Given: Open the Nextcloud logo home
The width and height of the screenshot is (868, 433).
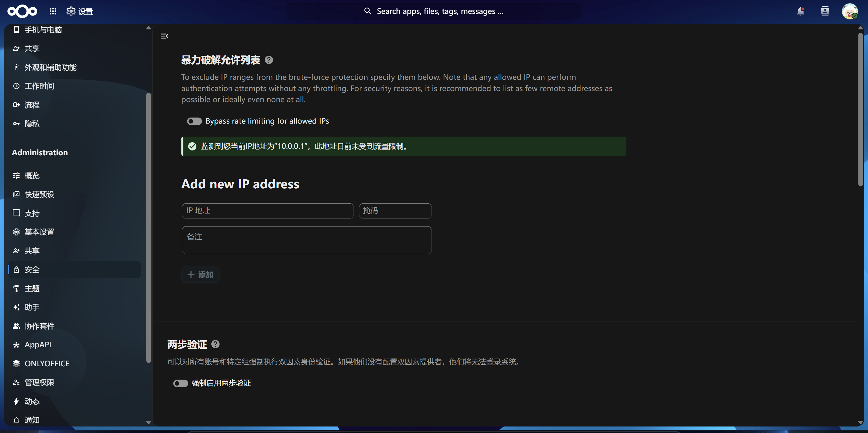Looking at the screenshot, I should pos(22,12).
